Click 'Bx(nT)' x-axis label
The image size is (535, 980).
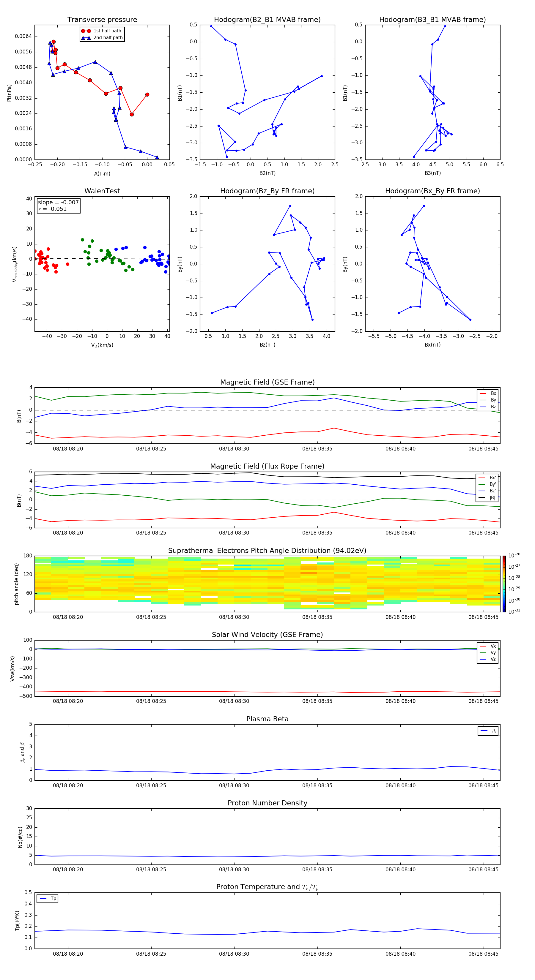pos(432,345)
